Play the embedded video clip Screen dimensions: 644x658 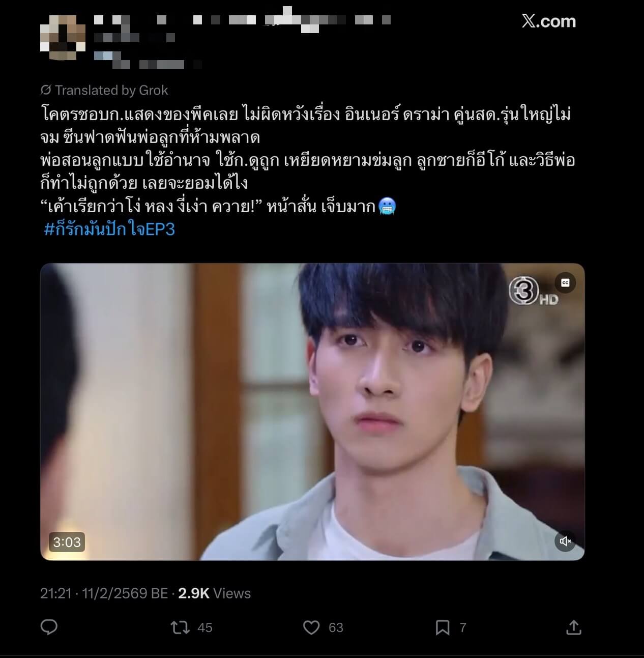pyautogui.click(x=312, y=412)
